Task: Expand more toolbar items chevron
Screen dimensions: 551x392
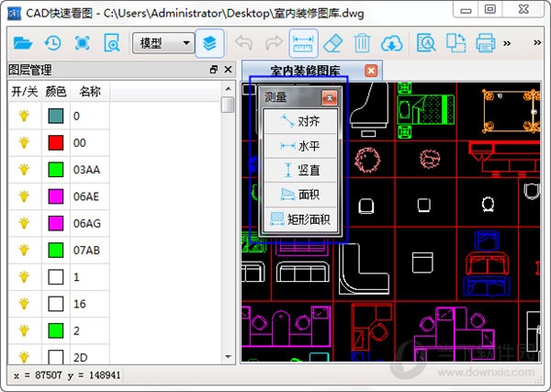Action: [x=507, y=43]
